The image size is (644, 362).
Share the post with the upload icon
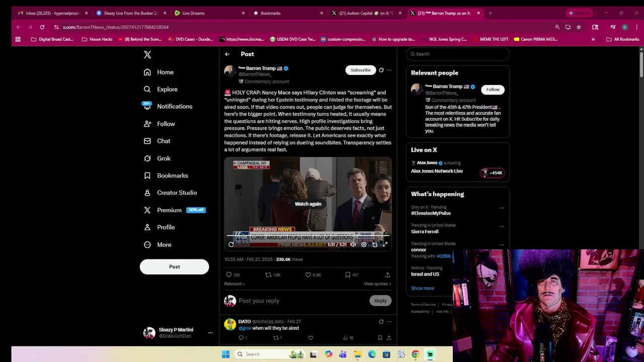coord(387,275)
